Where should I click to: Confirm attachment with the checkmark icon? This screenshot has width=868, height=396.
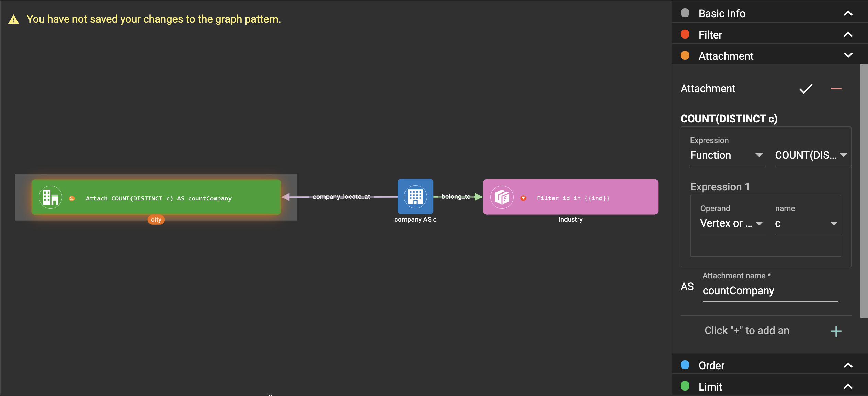pos(806,89)
